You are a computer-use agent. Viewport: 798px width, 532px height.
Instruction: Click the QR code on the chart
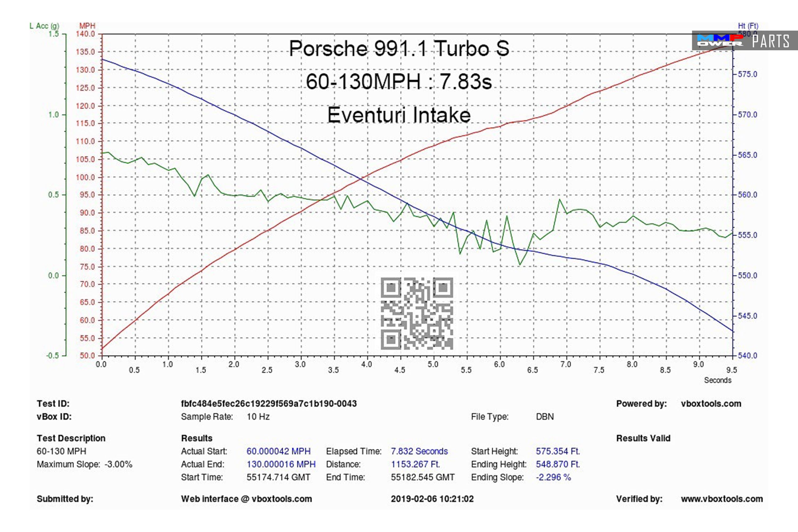tap(417, 313)
